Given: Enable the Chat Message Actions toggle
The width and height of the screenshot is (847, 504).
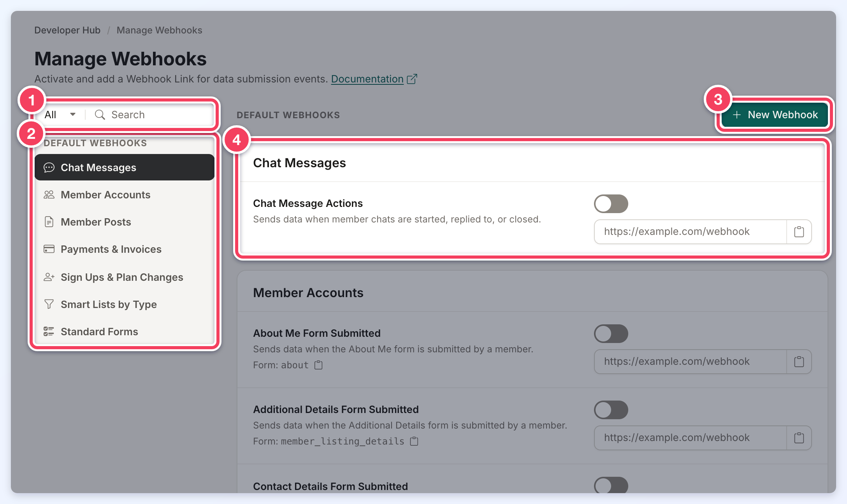Looking at the screenshot, I should pos(611,204).
